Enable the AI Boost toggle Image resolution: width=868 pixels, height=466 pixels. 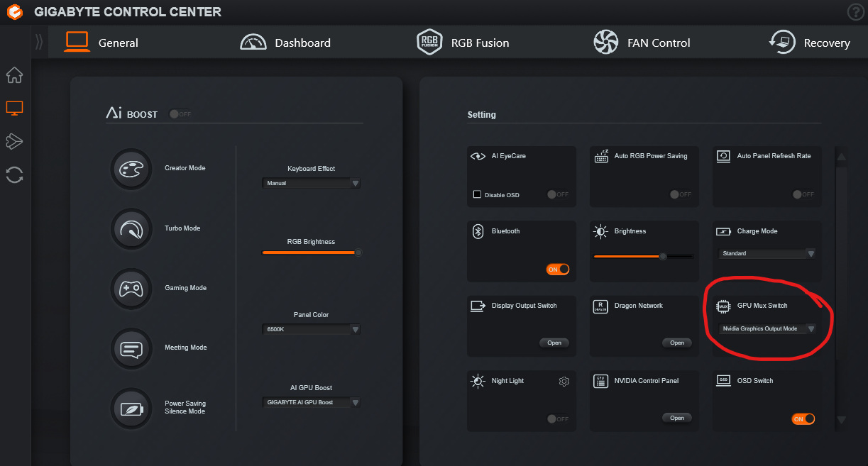click(180, 114)
